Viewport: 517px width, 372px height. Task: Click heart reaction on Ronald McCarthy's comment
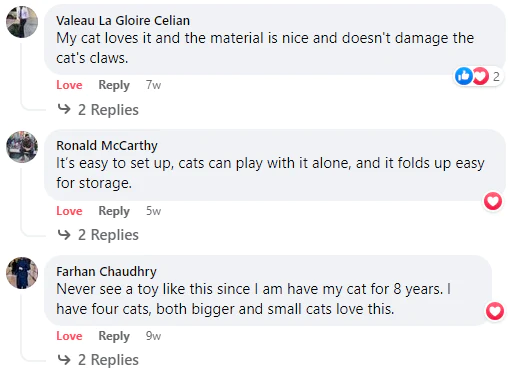[x=493, y=201]
